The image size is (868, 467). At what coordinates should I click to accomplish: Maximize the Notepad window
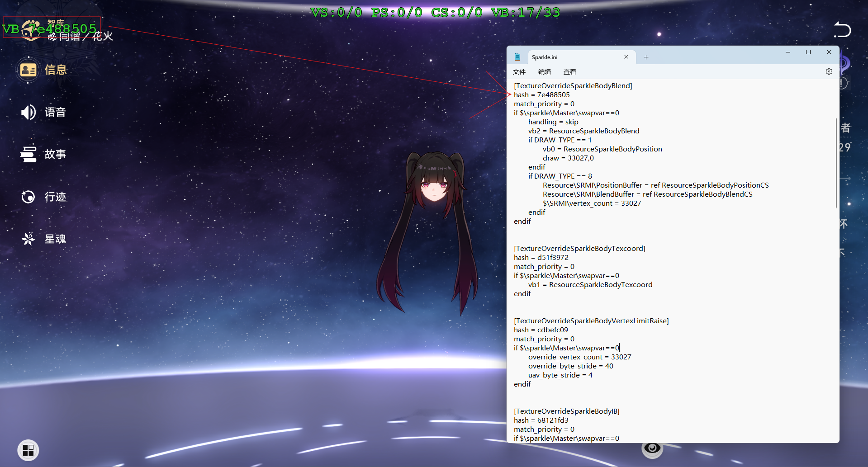tap(808, 52)
